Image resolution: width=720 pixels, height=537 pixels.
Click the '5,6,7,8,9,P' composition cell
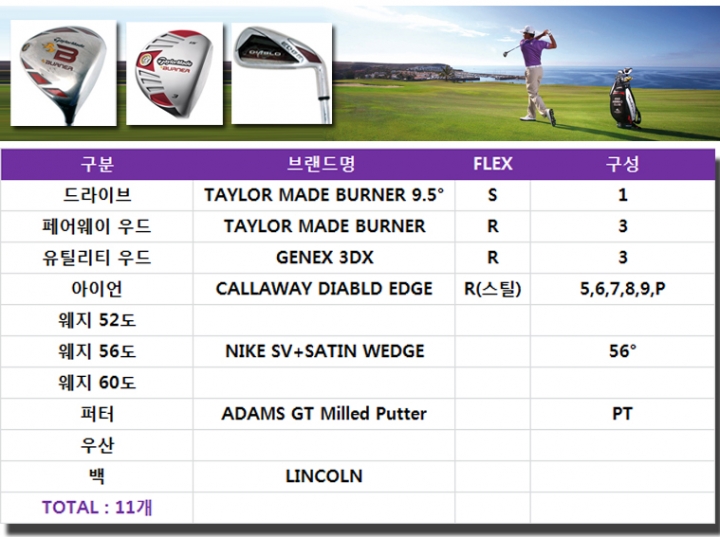(x=623, y=289)
